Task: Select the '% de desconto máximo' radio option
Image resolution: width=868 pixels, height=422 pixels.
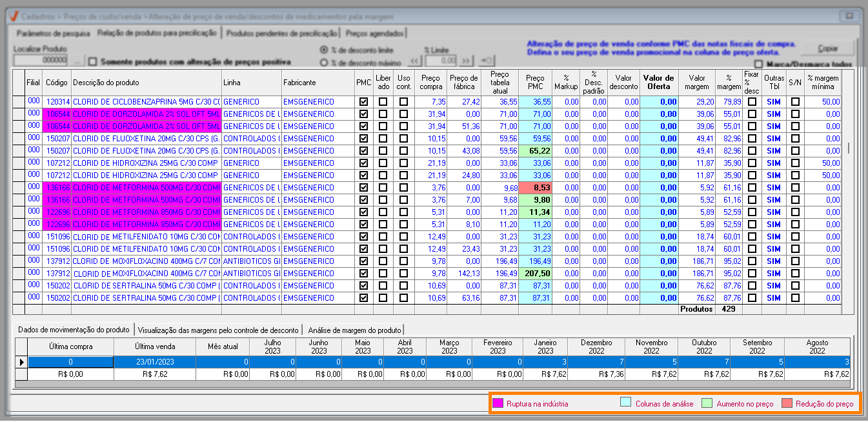Action: coord(324,63)
